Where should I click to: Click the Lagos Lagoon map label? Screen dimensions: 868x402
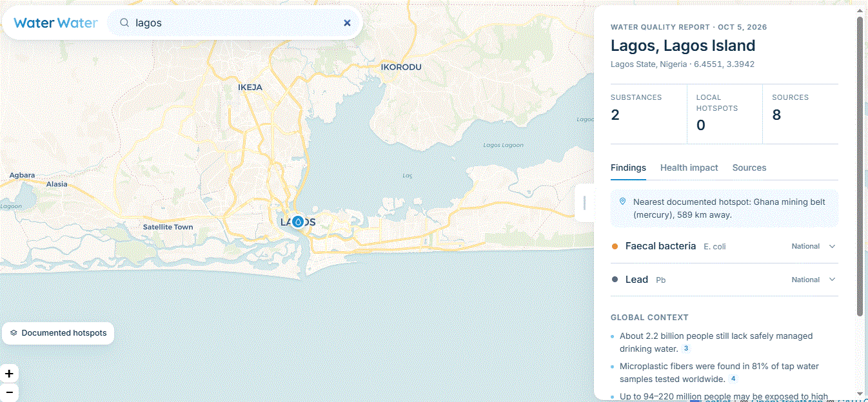(x=504, y=145)
